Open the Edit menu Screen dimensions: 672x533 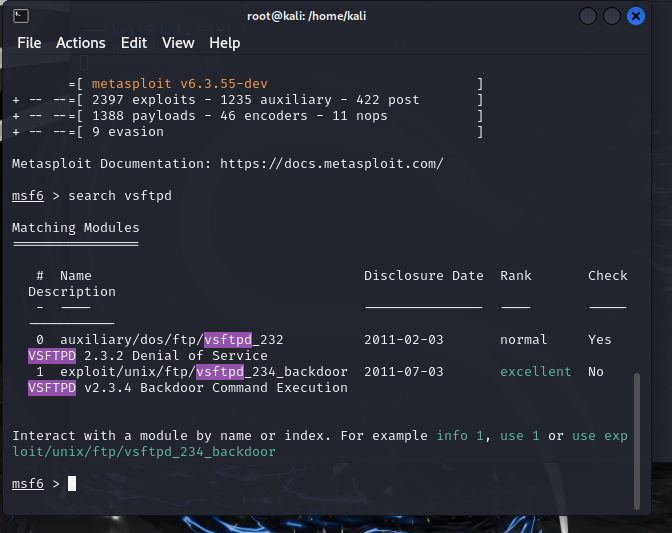(x=133, y=43)
